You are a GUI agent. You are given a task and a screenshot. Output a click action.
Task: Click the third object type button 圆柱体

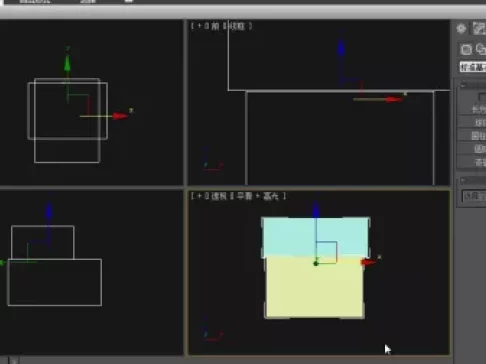472,136
